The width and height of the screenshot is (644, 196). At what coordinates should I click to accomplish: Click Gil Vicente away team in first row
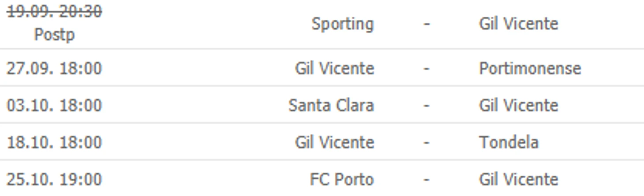pos(518,23)
